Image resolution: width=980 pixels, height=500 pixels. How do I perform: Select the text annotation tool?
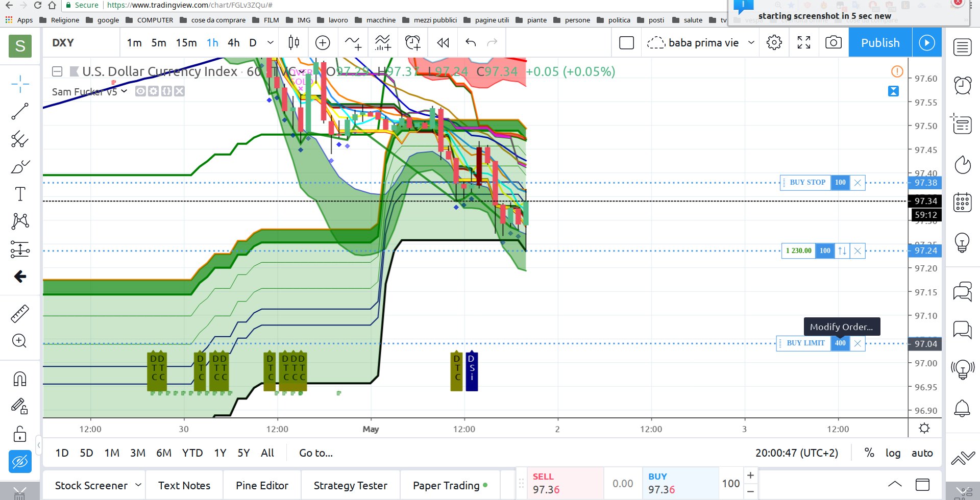point(20,194)
